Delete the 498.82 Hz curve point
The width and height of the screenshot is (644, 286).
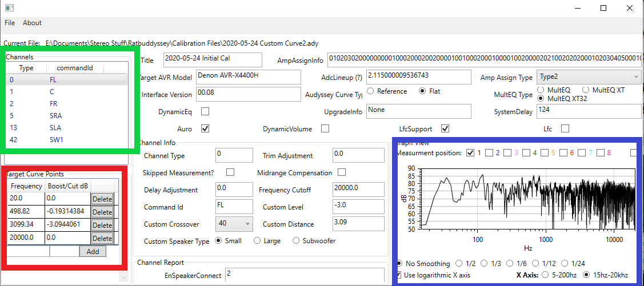(x=102, y=212)
